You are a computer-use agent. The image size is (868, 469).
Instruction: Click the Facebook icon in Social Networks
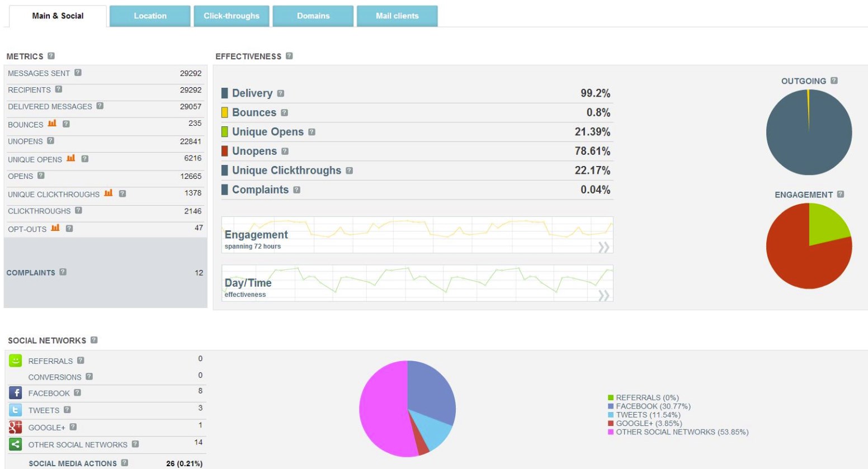[x=15, y=393]
